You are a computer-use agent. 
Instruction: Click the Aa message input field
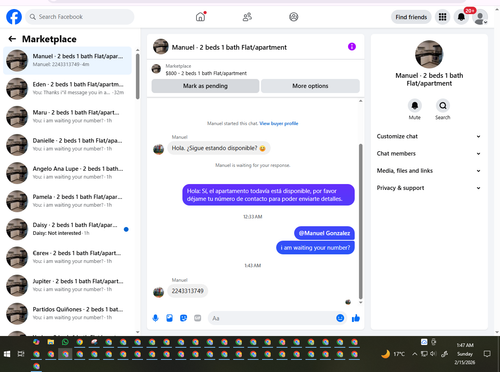(272, 318)
